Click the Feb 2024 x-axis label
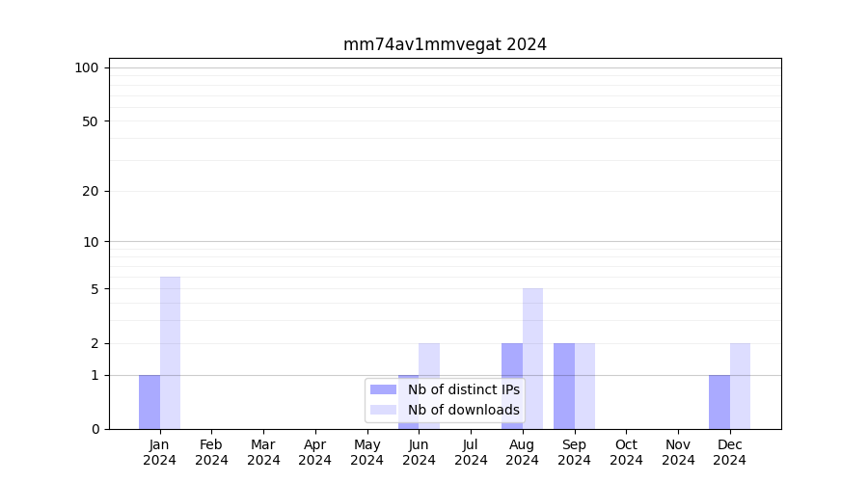868x482 pixels. point(211,452)
